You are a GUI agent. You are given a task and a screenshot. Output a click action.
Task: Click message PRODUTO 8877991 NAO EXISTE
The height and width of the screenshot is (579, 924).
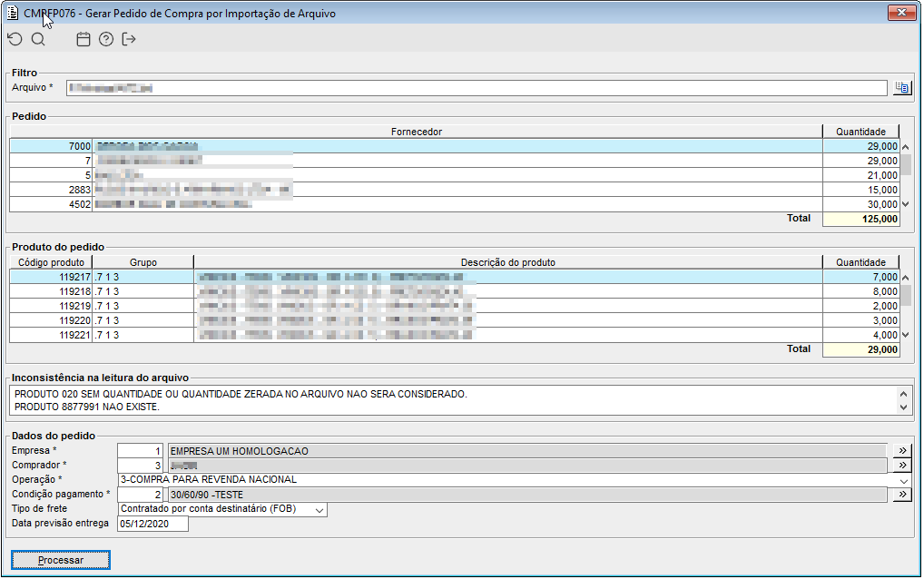click(86, 407)
